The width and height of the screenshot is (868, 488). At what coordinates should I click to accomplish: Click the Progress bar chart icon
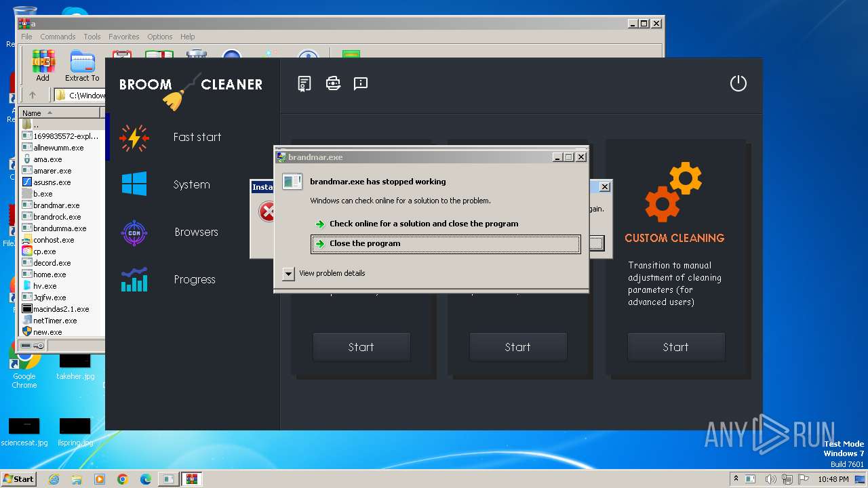[x=134, y=279]
